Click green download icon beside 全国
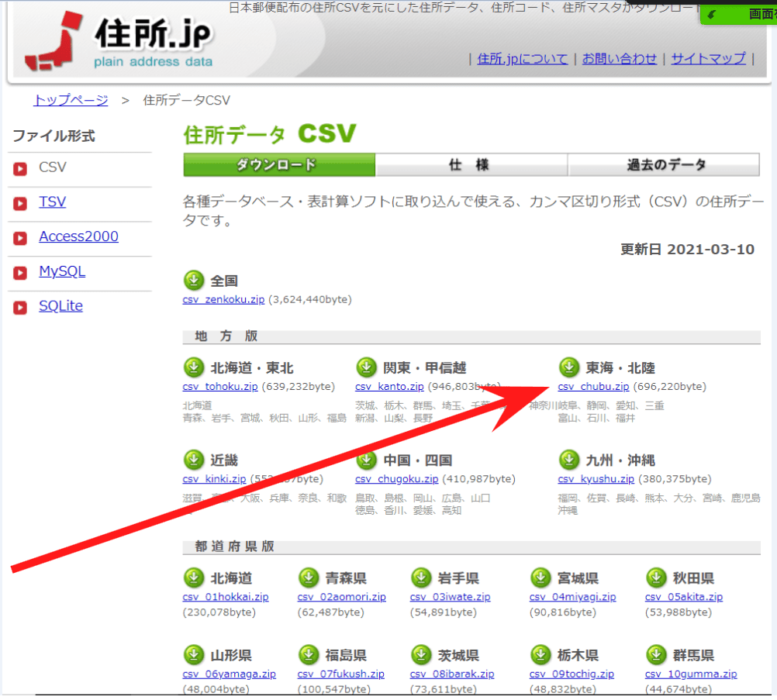This screenshot has height=700, width=777. click(193, 280)
